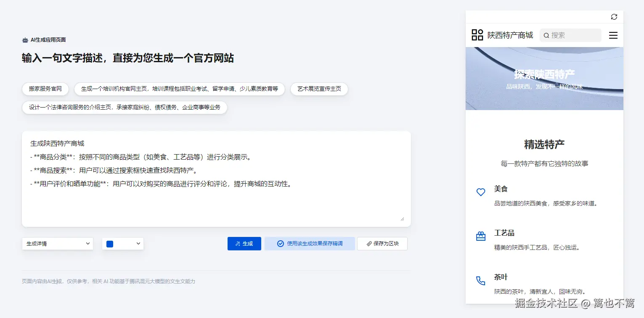
Task: Select the legal consulting service suggestion chip
Action: click(125, 108)
